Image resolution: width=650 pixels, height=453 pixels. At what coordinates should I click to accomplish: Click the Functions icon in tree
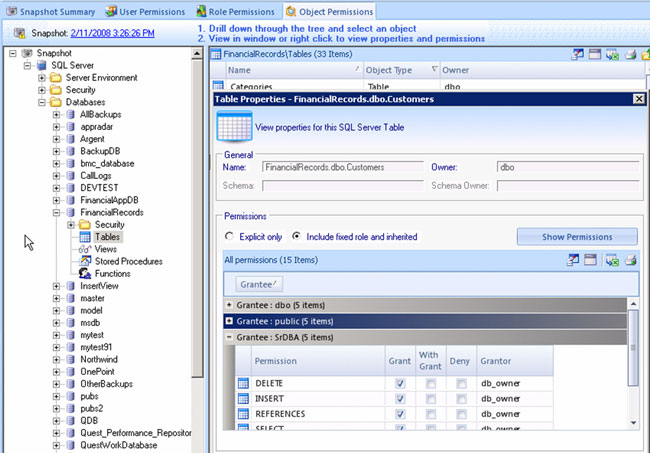[x=85, y=273]
